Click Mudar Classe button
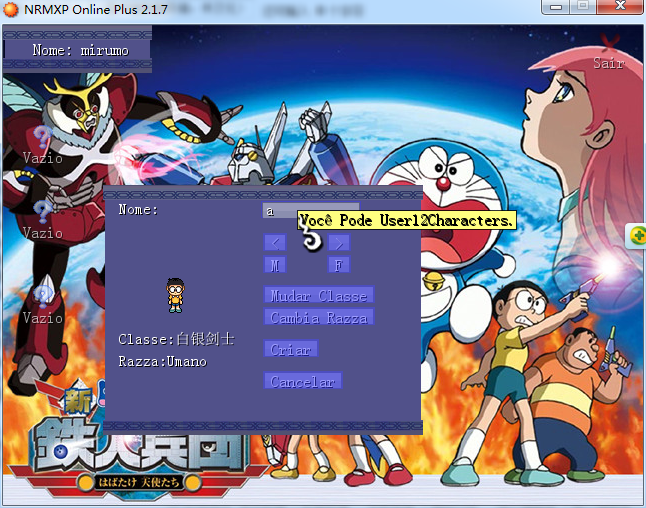646x508 pixels. 319,295
